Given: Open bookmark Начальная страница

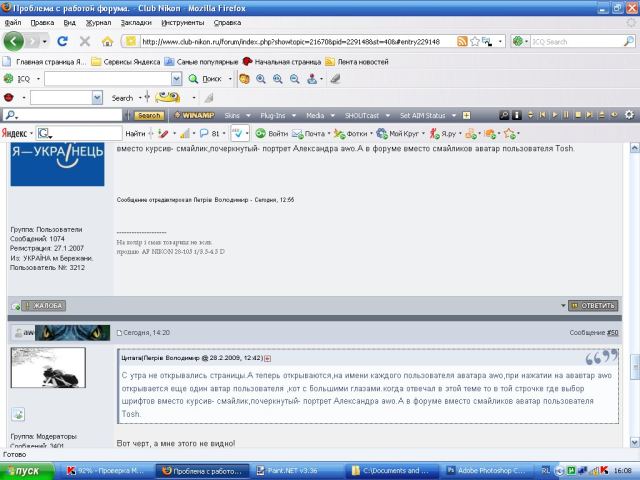Looking at the screenshot, I should click(282, 62).
